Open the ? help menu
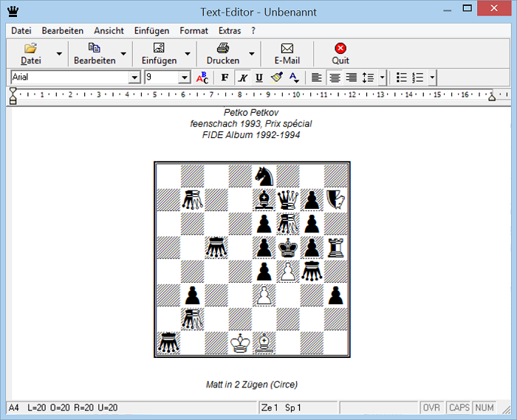 pyautogui.click(x=253, y=31)
